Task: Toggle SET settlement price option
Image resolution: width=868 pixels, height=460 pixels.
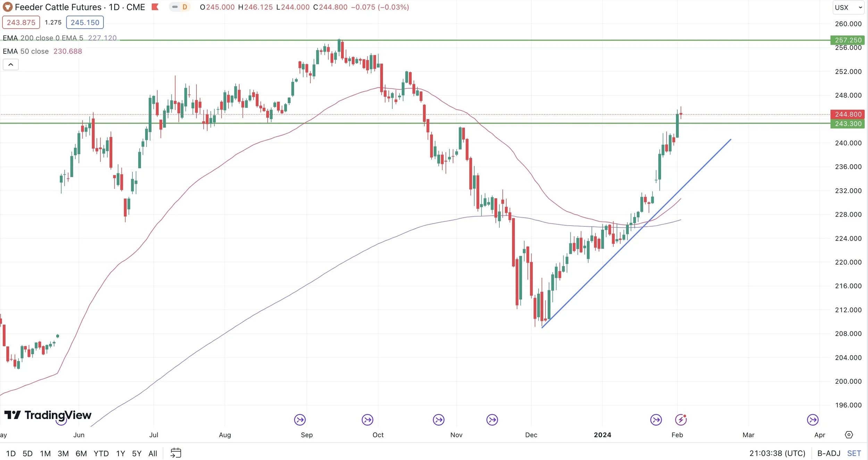Action: coord(854,453)
